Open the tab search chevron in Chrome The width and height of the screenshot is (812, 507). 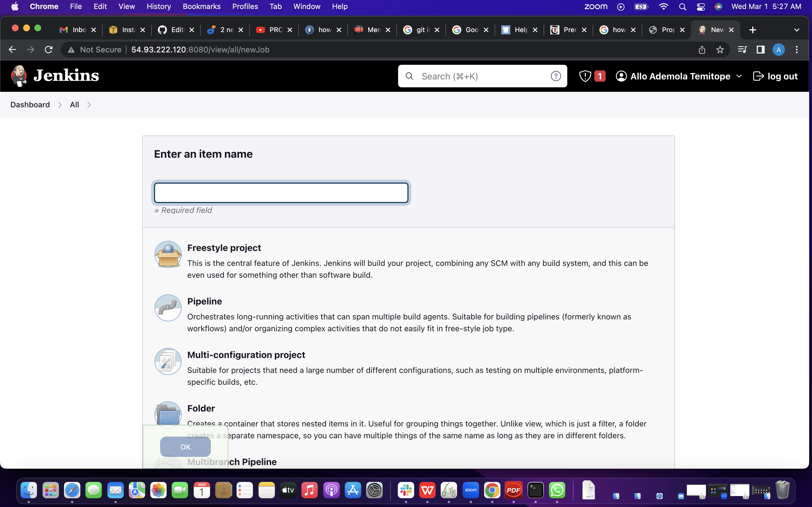(x=796, y=30)
